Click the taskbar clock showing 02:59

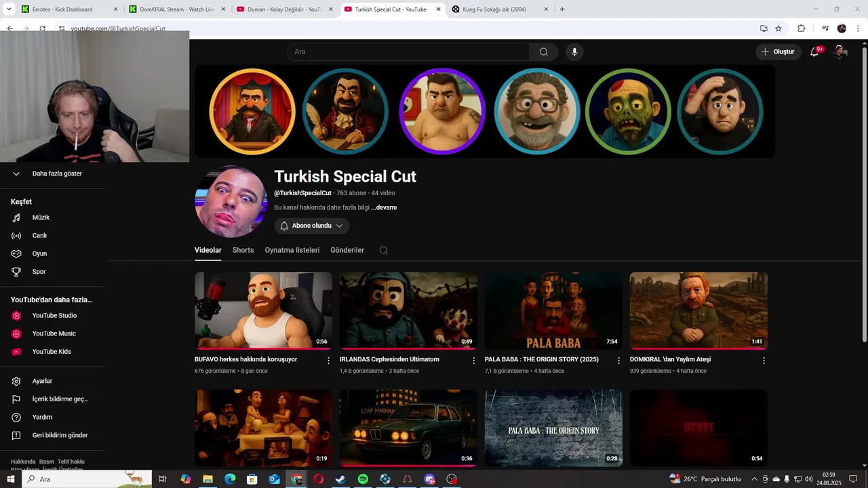[x=829, y=479]
